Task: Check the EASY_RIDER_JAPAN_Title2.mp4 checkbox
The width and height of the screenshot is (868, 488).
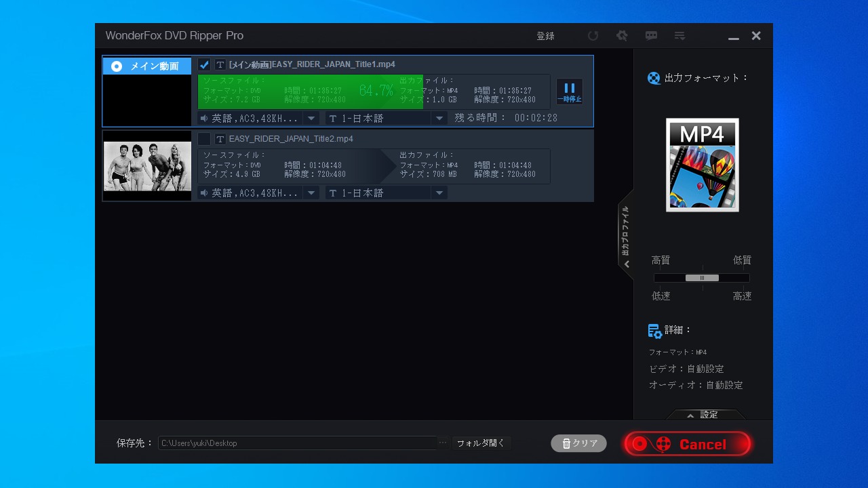Action: point(204,139)
